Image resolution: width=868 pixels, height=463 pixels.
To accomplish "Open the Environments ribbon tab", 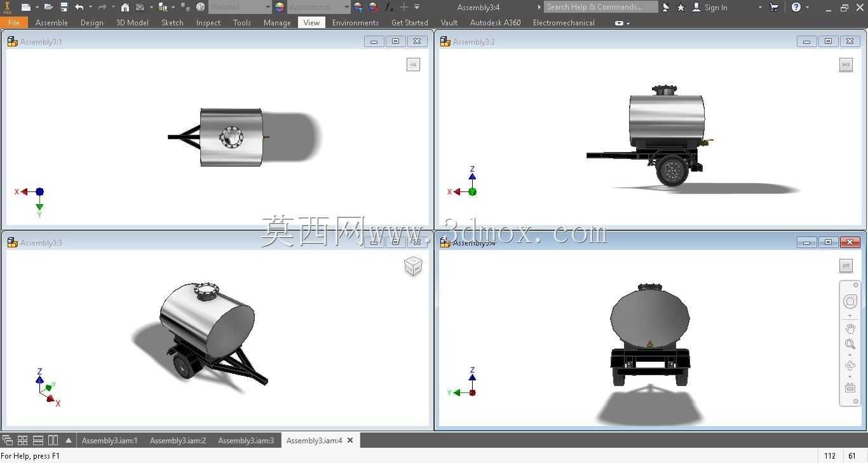I will coord(355,22).
